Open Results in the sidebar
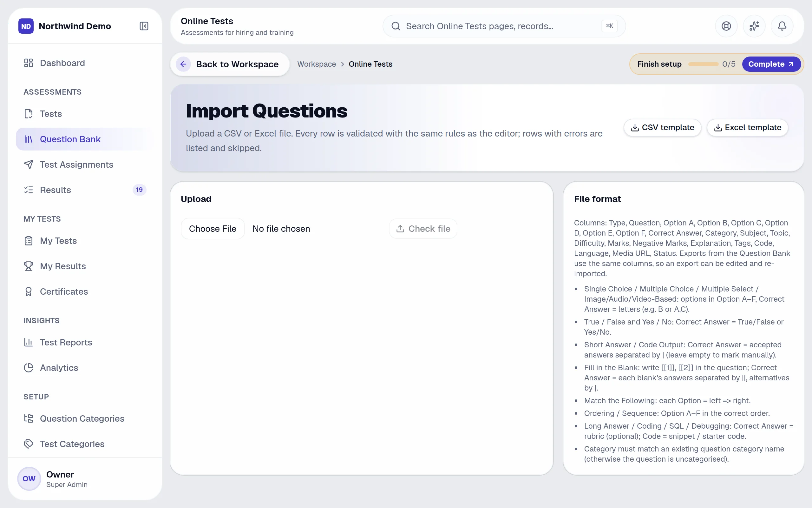The height and width of the screenshot is (508, 812). 85,190
